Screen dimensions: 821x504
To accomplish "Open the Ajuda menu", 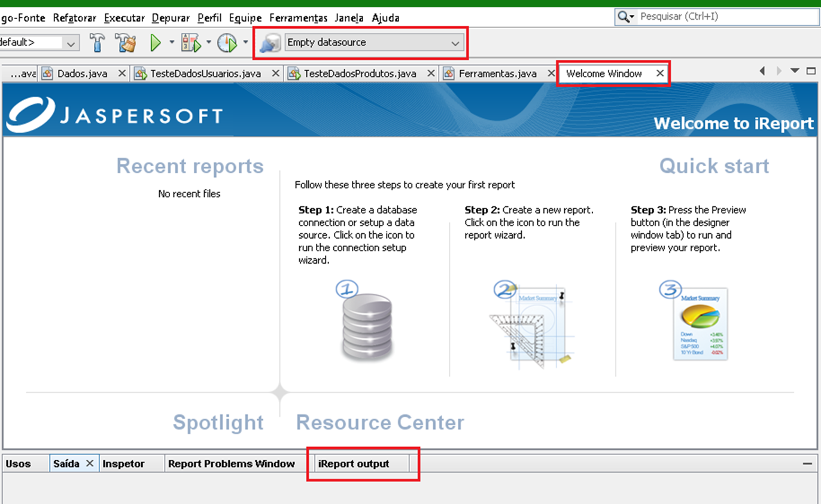I will click(385, 17).
